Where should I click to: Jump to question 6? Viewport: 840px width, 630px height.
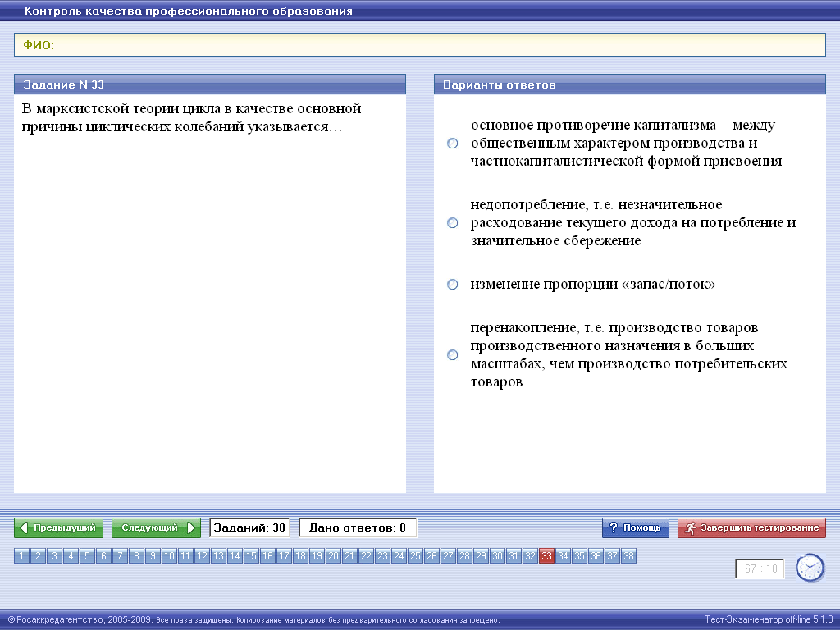[103, 556]
